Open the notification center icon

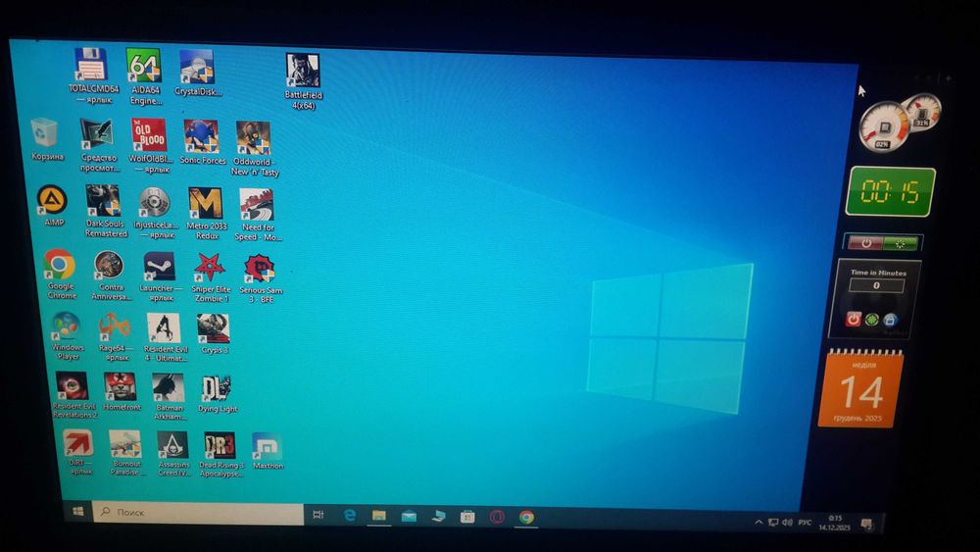coord(867,525)
